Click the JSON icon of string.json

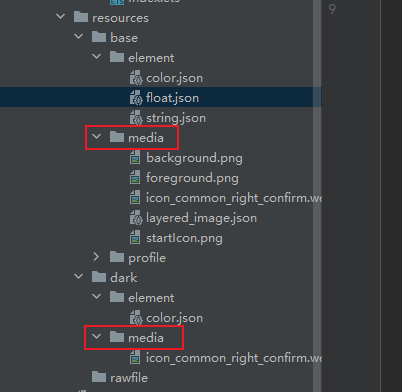[x=136, y=118]
